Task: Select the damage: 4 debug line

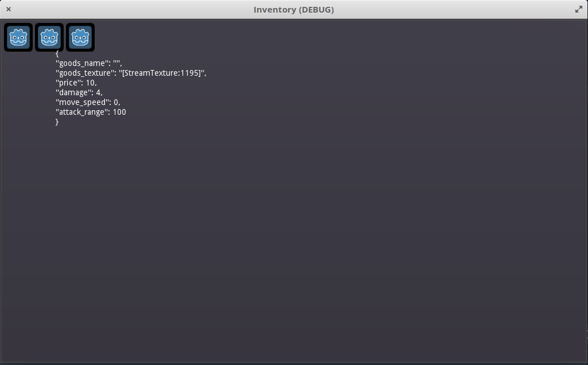Action: coord(79,92)
